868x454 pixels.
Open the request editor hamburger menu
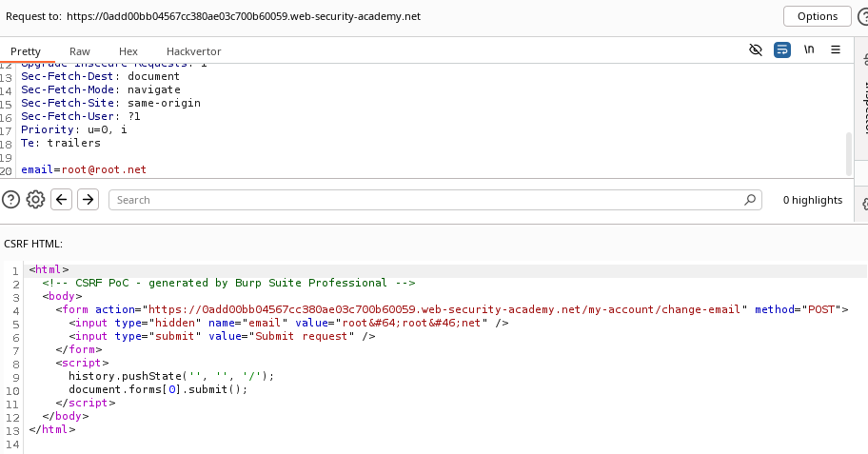pos(836,49)
